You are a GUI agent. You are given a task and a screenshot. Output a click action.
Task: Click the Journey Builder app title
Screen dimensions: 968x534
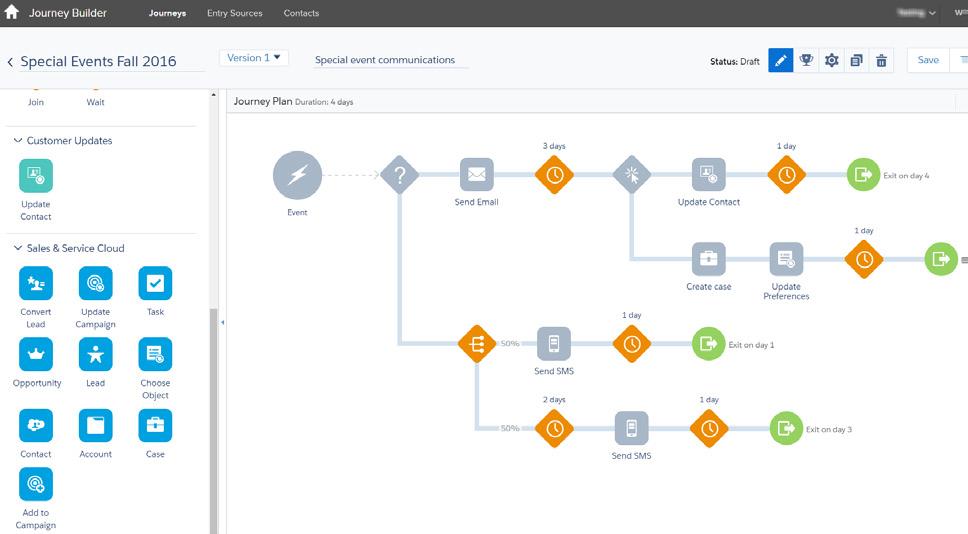[67, 13]
